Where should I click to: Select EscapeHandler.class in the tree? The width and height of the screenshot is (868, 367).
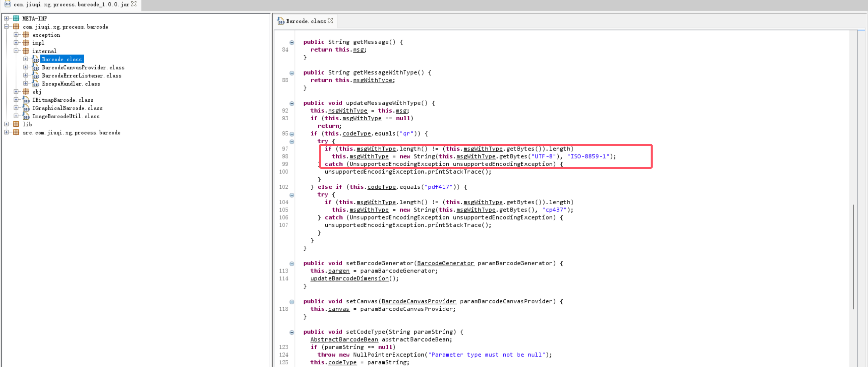pyautogui.click(x=71, y=84)
